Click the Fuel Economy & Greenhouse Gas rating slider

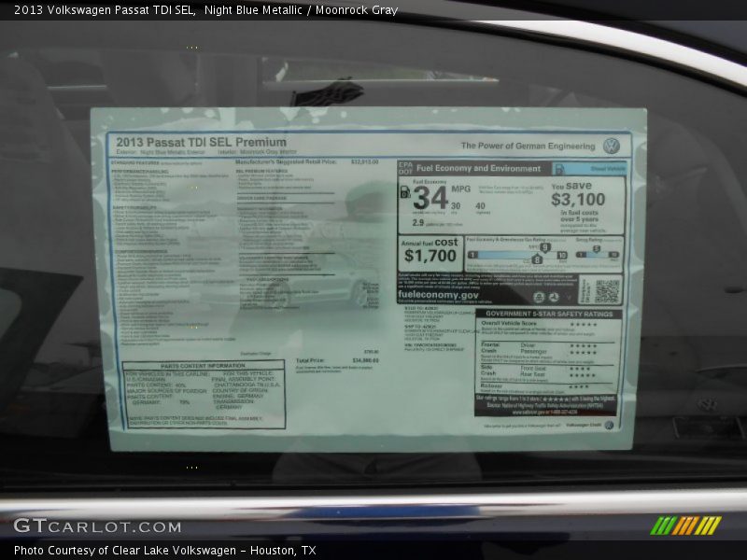(x=516, y=254)
